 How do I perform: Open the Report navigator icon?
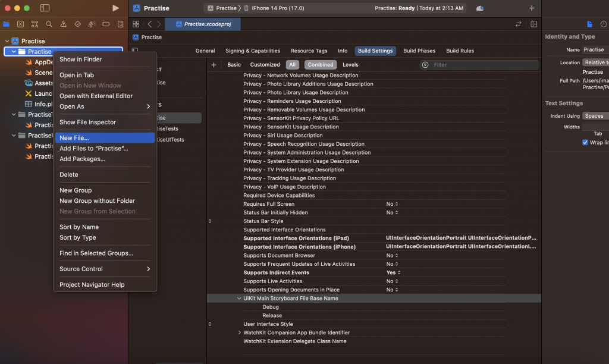coord(120,24)
